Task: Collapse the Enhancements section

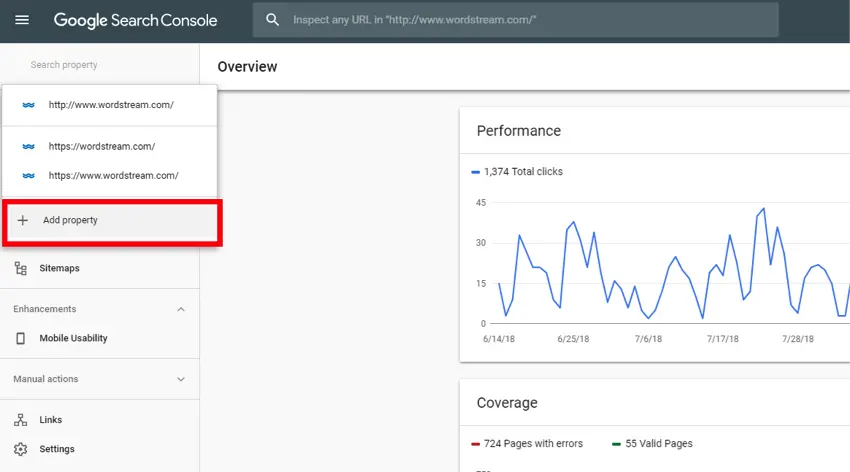Action: click(x=181, y=309)
